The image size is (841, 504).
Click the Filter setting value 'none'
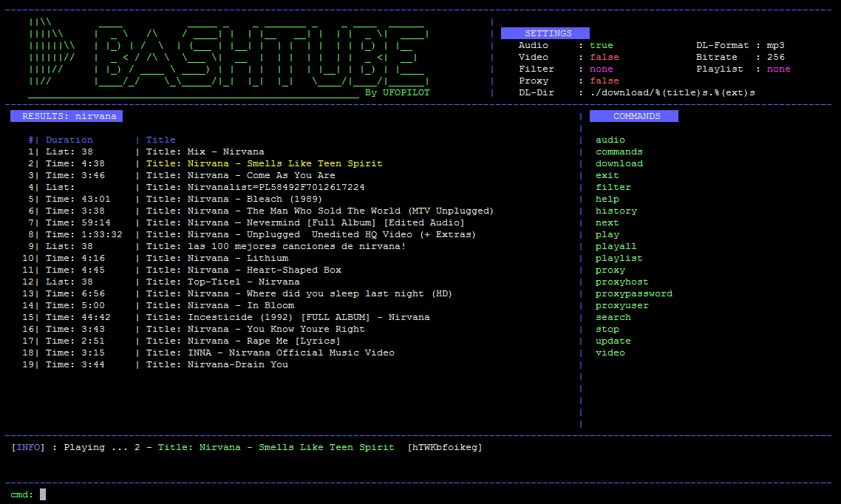coord(602,69)
